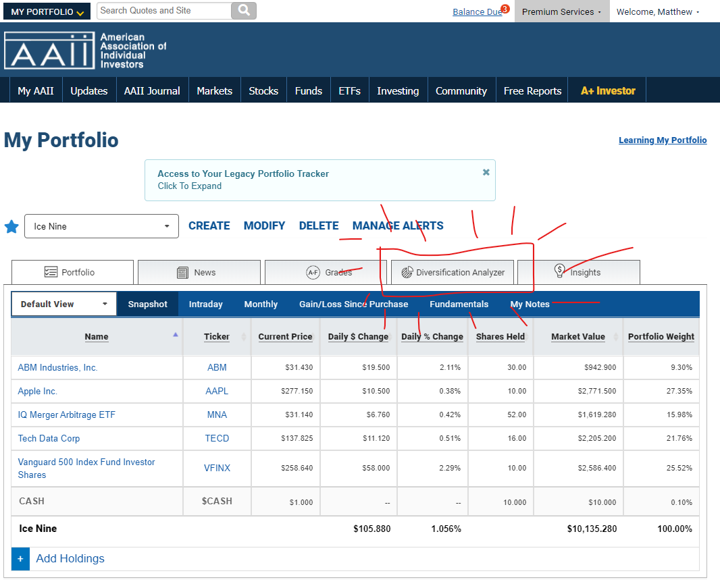Click the search magnifier button

pyautogui.click(x=244, y=11)
